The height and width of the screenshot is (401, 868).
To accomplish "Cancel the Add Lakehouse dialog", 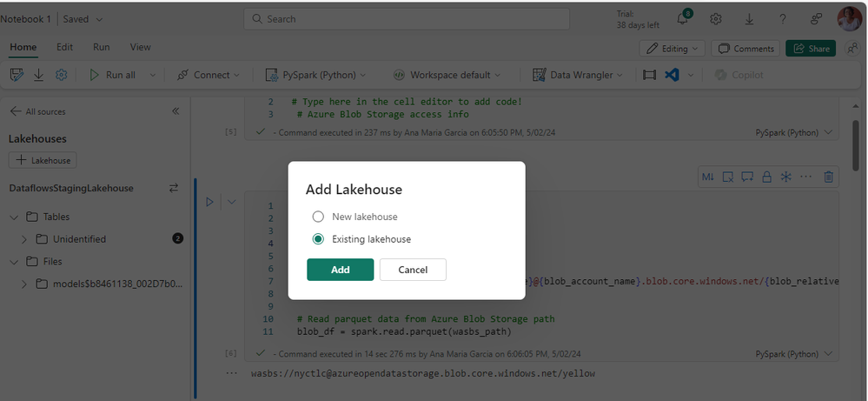I will [413, 270].
